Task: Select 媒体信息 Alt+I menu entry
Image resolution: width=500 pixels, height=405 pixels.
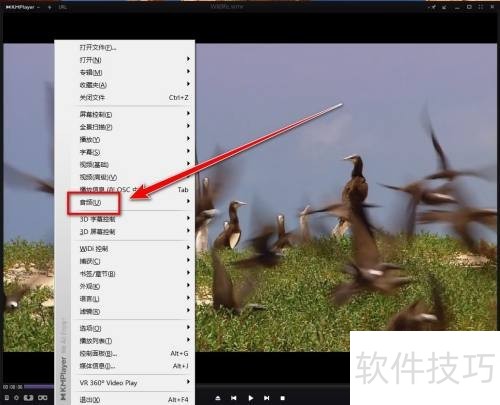Action: pyautogui.click(x=133, y=366)
